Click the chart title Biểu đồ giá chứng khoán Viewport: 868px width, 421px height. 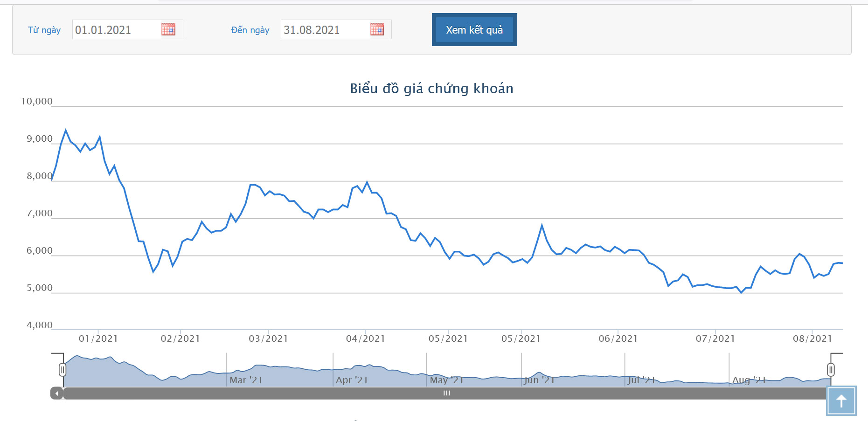pos(432,89)
